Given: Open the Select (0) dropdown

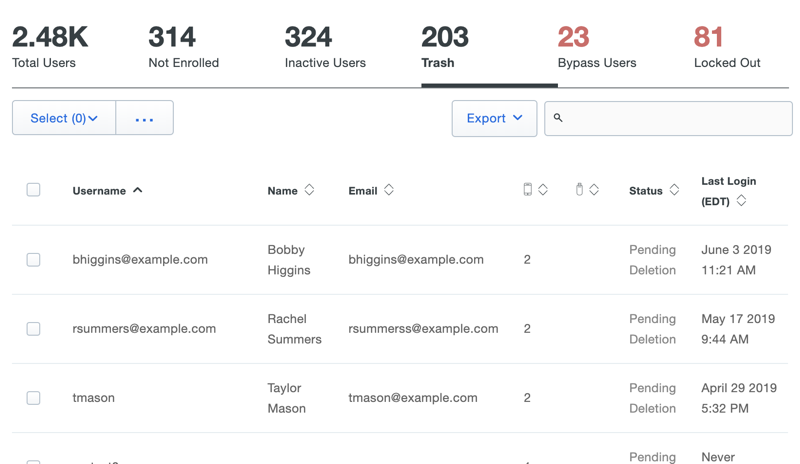Looking at the screenshot, I should tap(64, 118).
